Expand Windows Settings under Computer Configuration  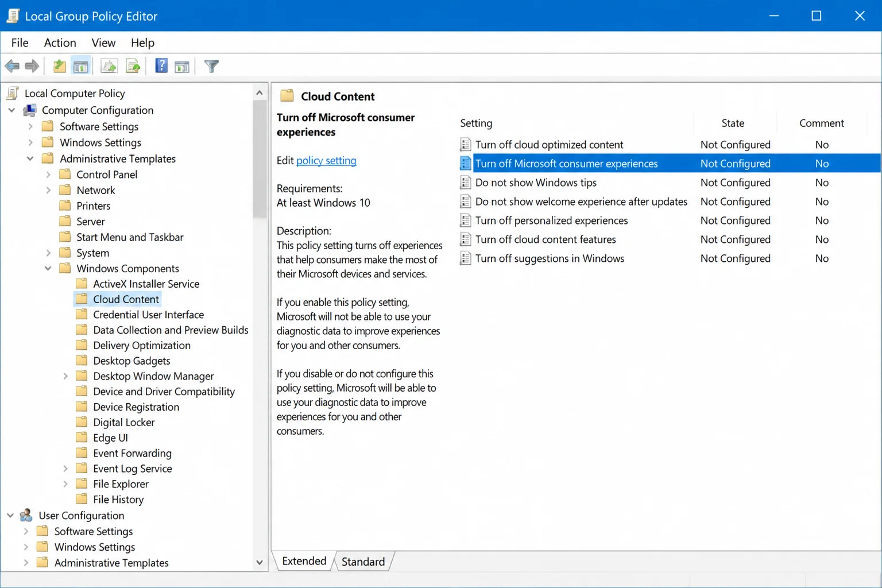[30, 142]
